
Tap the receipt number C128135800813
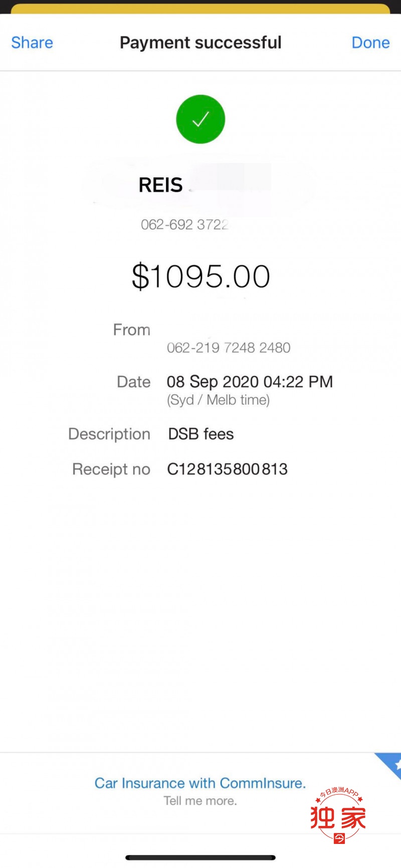tap(228, 469)
